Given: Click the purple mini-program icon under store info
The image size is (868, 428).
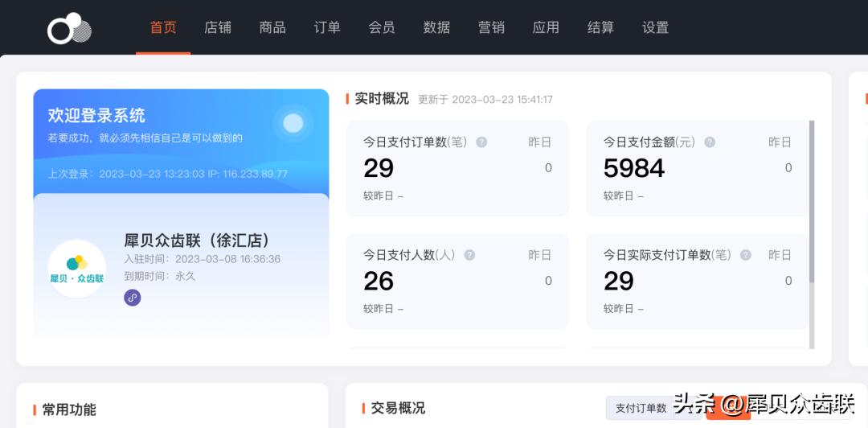Looking at the screenshot, I should coord(133,298).
